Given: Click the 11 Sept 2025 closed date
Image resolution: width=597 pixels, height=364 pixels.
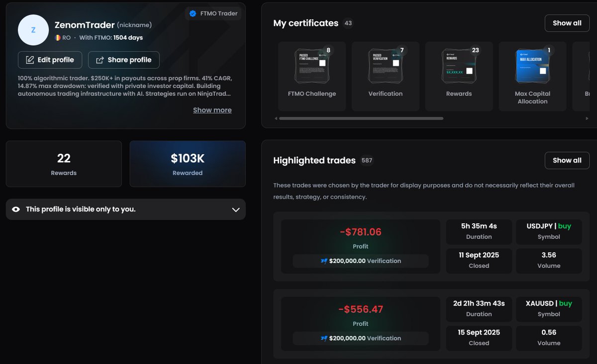Looking at the screenshot, I should pyautogui.click(x=479, y=255).
